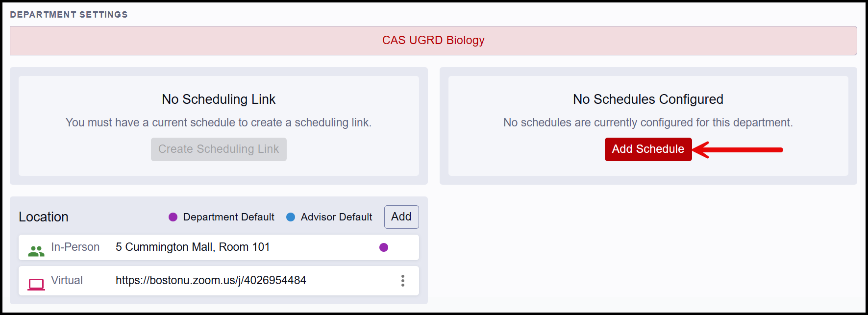Image resolution: width=868 pixels, height=315 pixels.
Task: Click the In-Person label text
Action: (75, 247)
